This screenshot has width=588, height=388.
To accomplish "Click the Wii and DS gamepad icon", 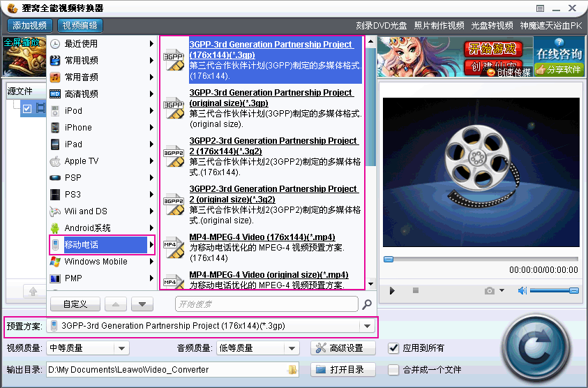I will (x=55, y=211).
